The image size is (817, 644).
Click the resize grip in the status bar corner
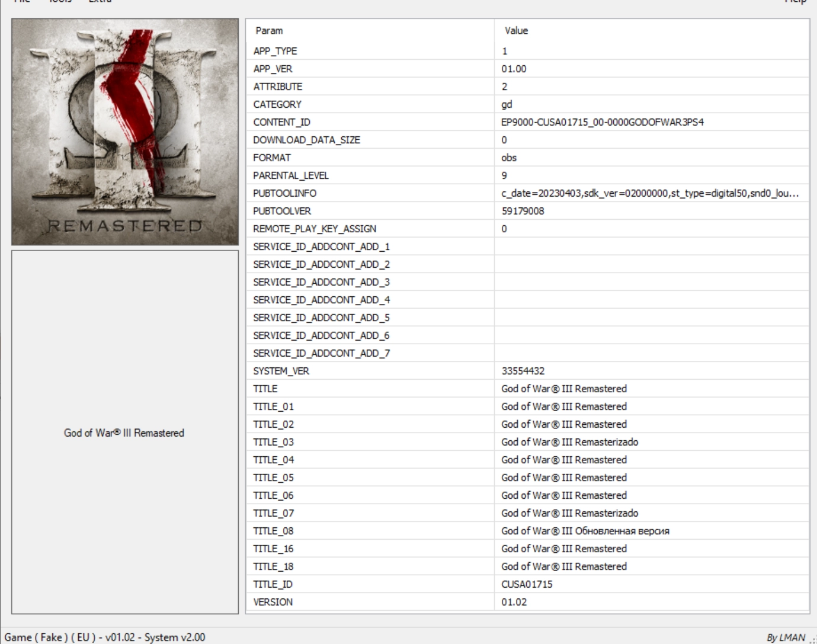[x=813, y=640]
